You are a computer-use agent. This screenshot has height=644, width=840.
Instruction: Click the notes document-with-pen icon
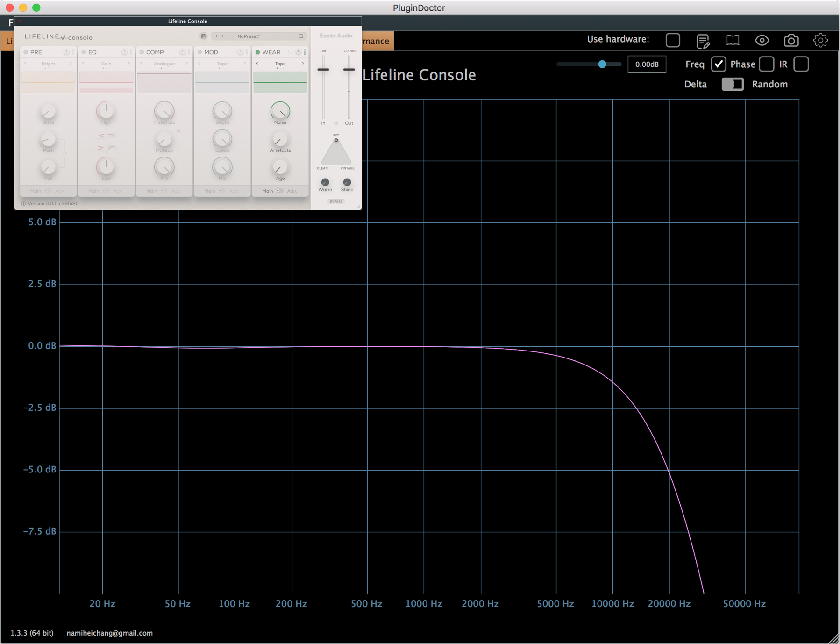(703, 41)
